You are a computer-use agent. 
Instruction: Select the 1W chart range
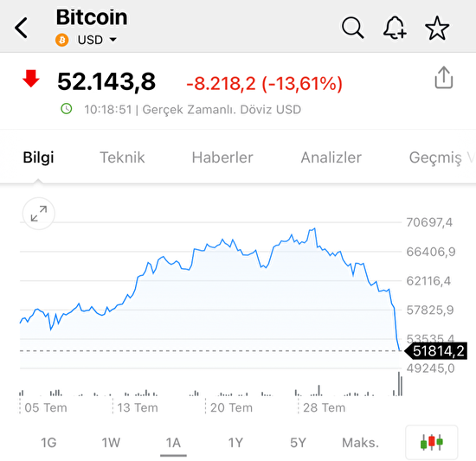[x=111, y=443]
